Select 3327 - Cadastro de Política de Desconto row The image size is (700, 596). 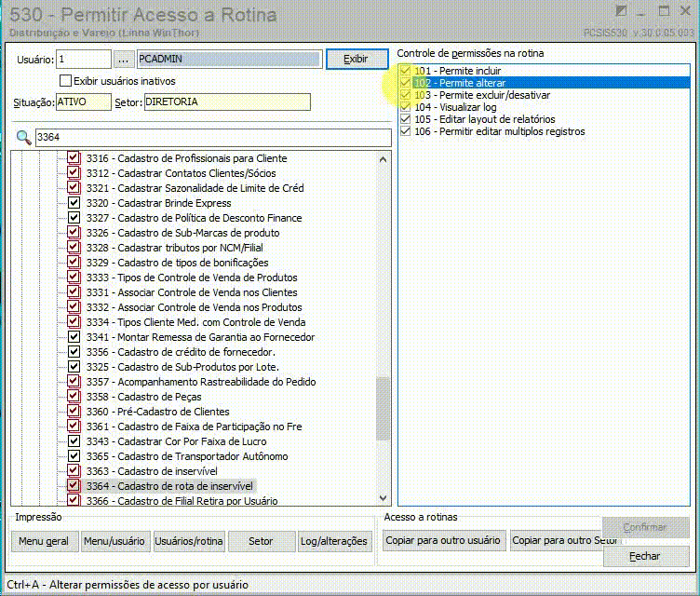(195, 218)
